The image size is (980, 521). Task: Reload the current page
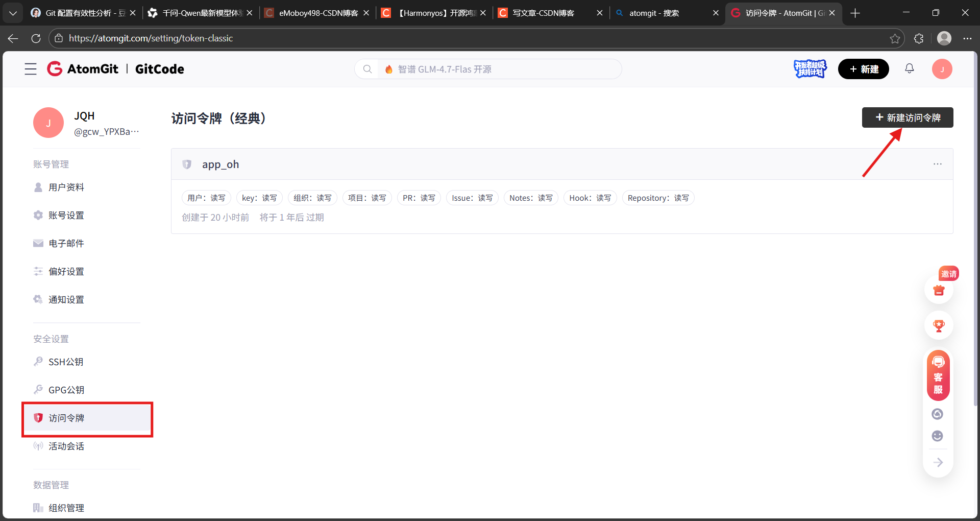(x=36, y=38)
